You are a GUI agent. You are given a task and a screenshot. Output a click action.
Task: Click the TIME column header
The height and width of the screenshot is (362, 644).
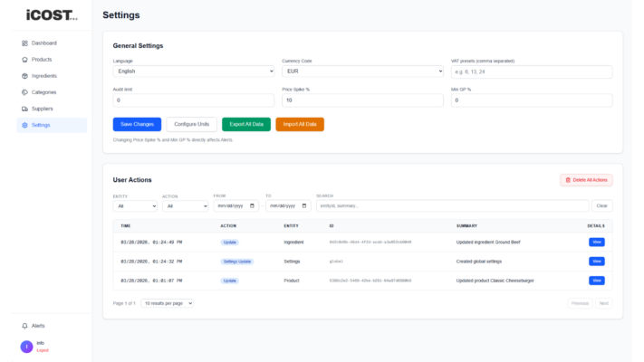click(126, 226)
